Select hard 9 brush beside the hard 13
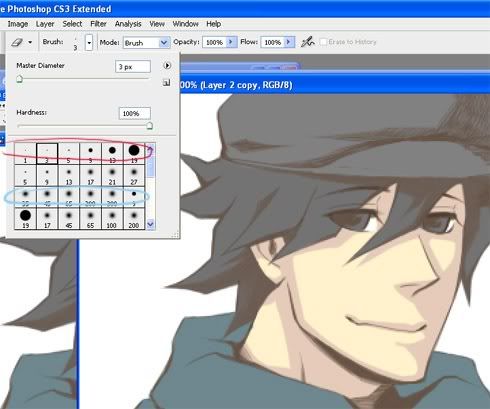The image size is (490, 409). 90,154
